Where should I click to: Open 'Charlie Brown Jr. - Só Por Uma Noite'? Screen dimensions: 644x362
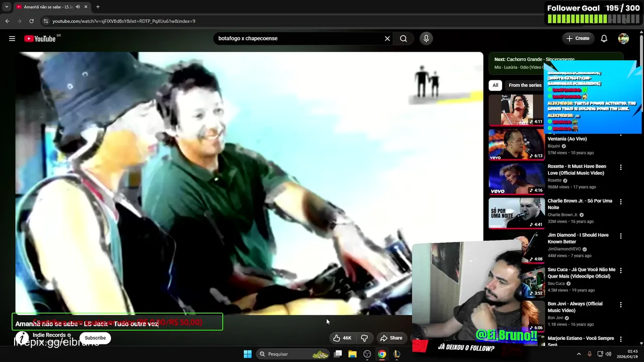[580, 204]
